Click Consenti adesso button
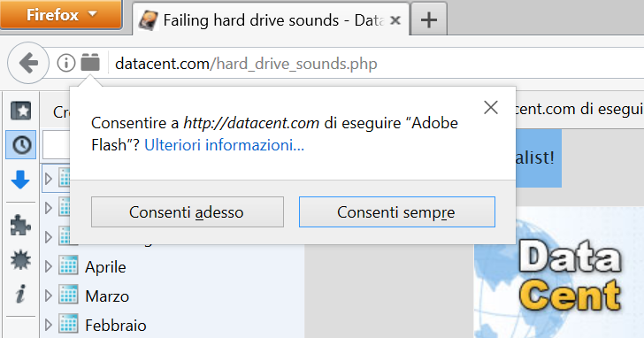The width and height of the screenshot is (644, 338). point(188,212)
